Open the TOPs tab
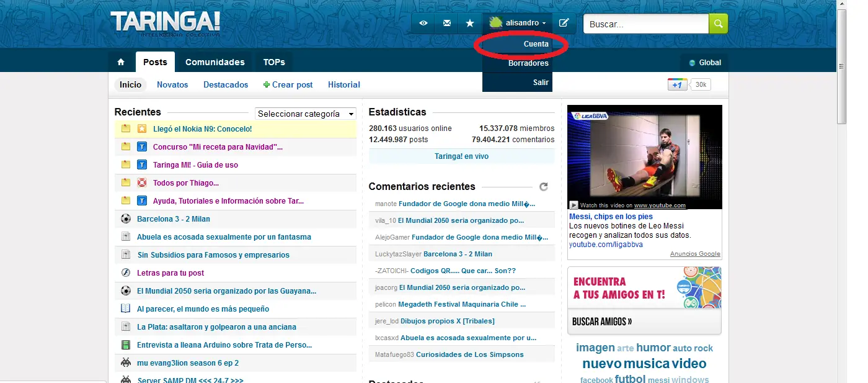 point(274,62)
